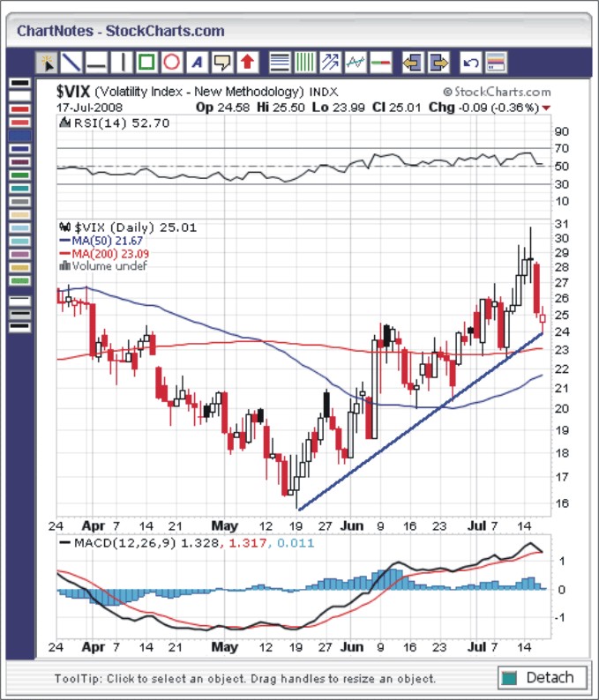Click the red triangle next to Chg
The image size is (599, 700).
point(546,108)
